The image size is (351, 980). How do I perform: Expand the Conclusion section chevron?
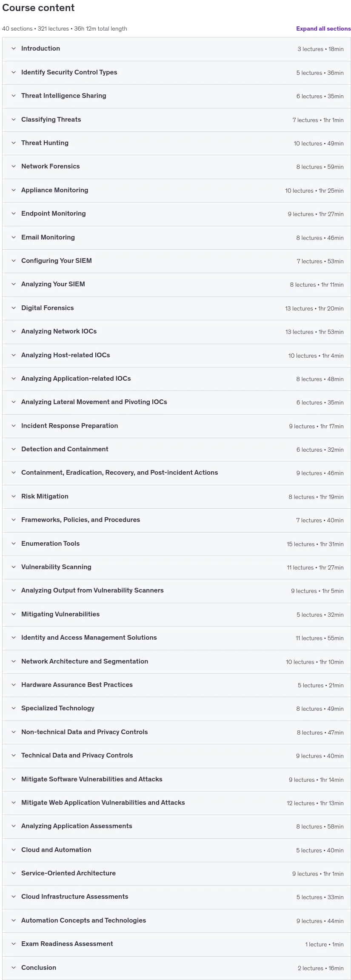[x=14, y=968]
